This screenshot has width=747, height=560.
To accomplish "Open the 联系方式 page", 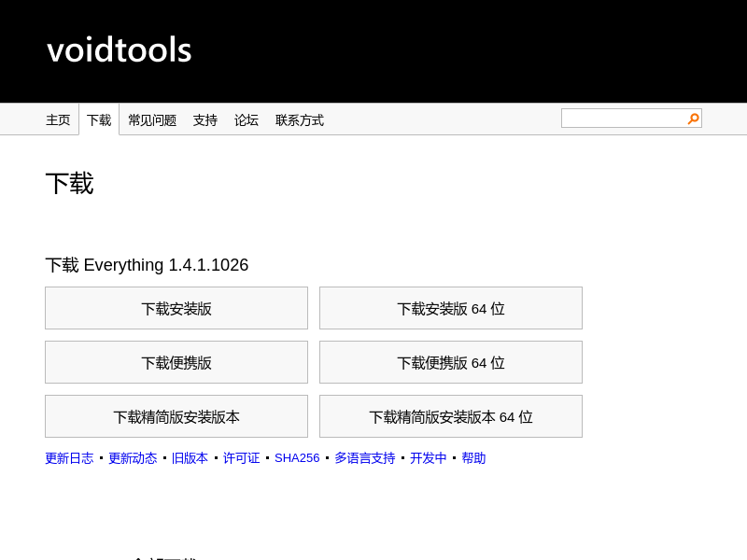I will 300,120.
